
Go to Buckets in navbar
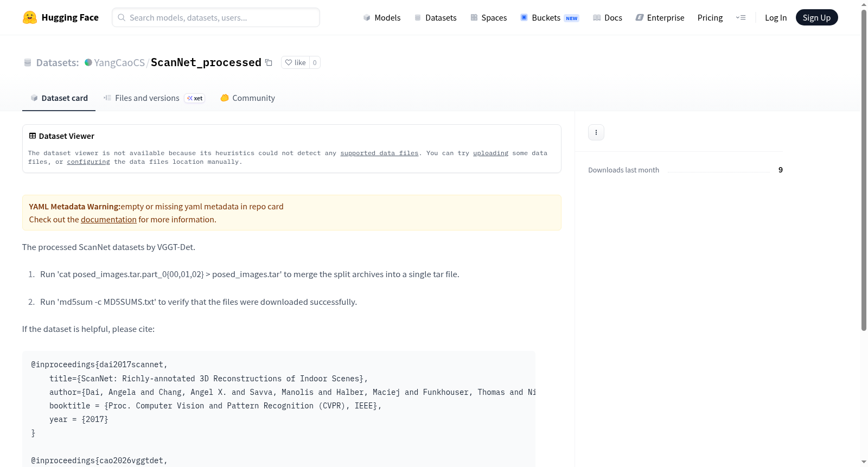(x=550, y=18)
